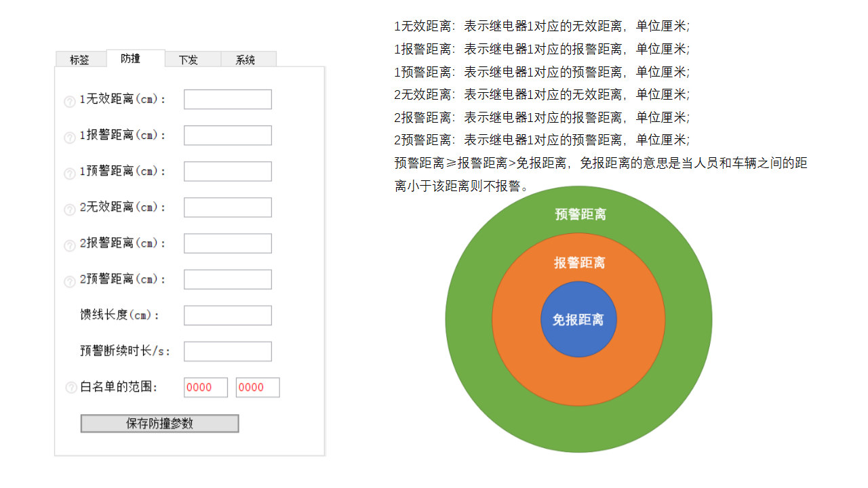Click the green 预警距离 label in the diagram
The image size is (868, 488).
pos(580,214)
